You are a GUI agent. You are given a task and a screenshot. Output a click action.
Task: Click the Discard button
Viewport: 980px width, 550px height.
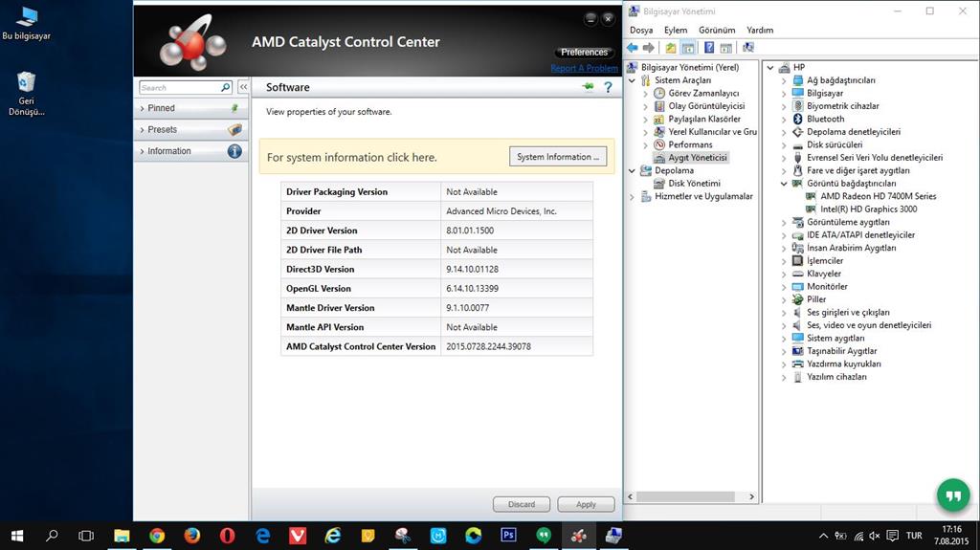click(522, 504)
